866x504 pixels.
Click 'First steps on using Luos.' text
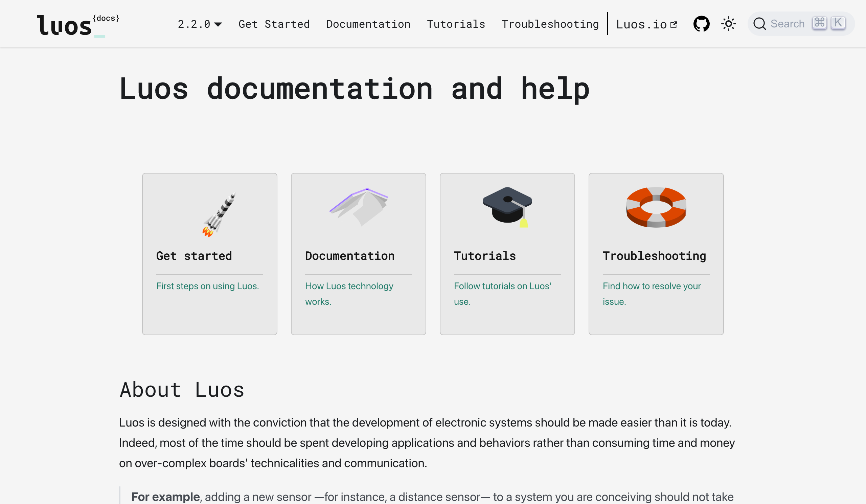pyautogui.click(x=208, y=286)
